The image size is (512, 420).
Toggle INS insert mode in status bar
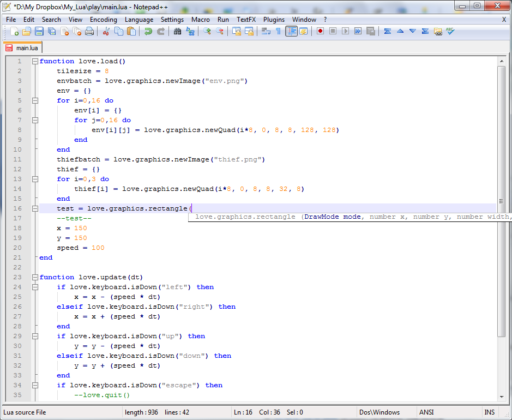(490, 412)
